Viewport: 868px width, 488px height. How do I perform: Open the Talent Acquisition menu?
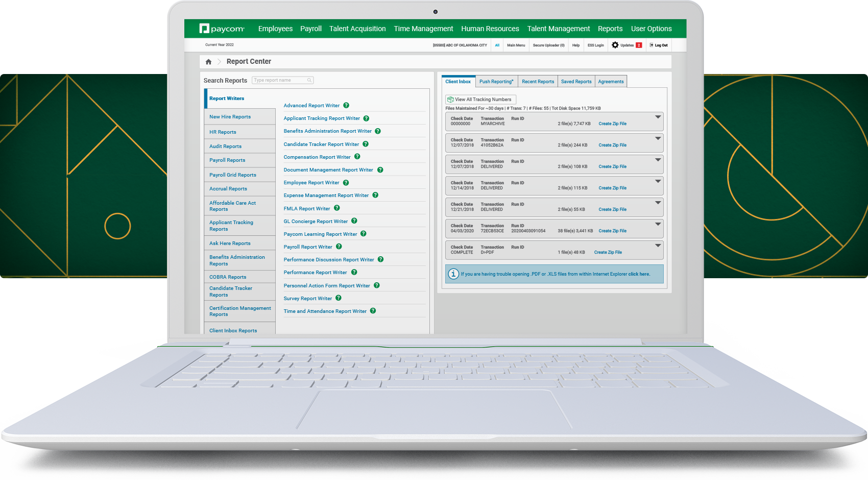[x=357, y=29]
